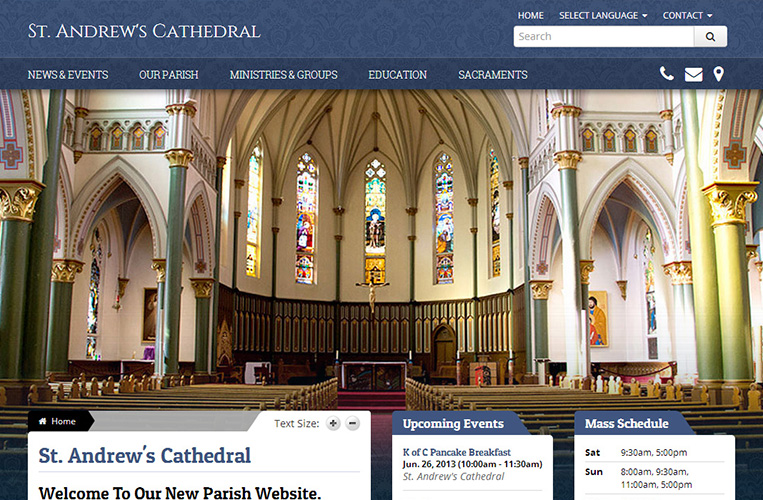Viewport: 763px width, 500px height.
Task: Click the envelope email icon
Action: tap(693, 74)
